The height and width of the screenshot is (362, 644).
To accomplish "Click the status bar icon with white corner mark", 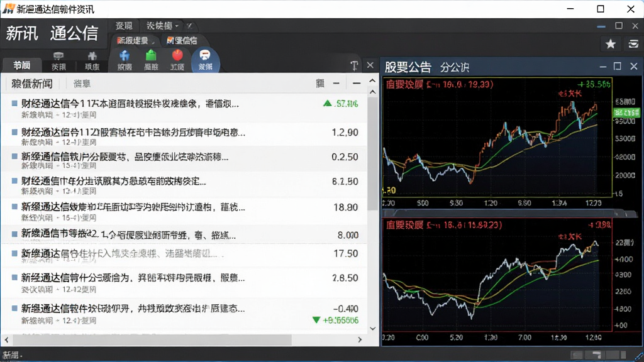I will (596, 354).
